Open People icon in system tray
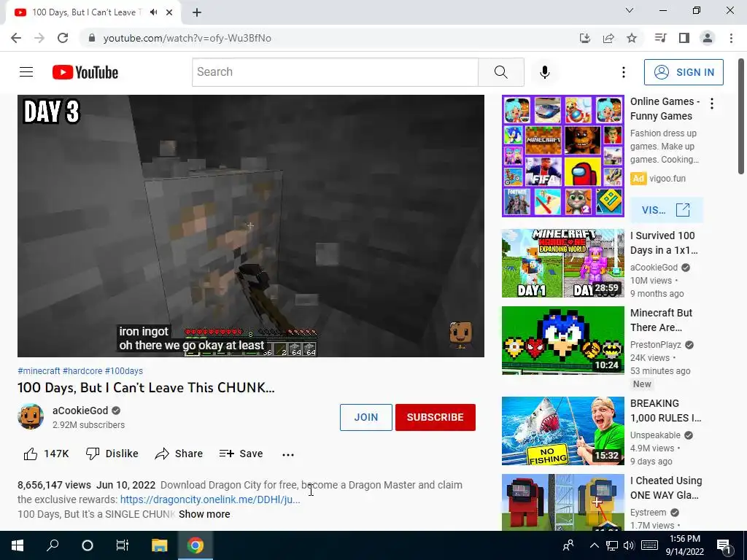Image resolution: width=747 pixels, height=560 pixels. click(568, 545)
